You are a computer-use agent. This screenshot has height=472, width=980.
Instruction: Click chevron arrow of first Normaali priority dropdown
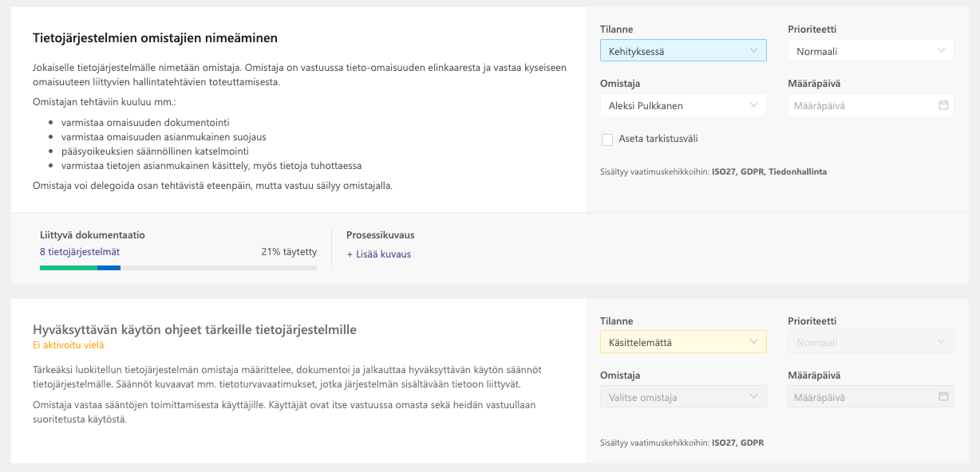tap(942, 51)
